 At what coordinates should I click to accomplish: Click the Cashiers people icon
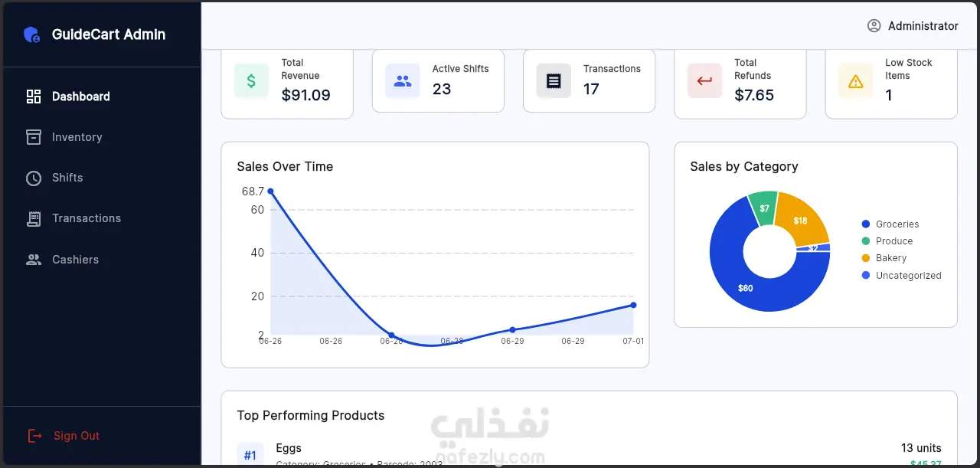pos(34,260)
